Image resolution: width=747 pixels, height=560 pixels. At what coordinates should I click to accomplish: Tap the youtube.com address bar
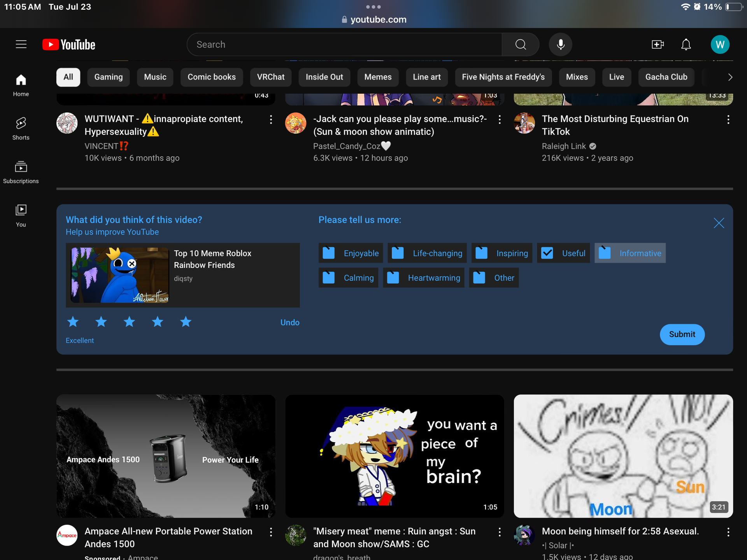pos(373,19)
